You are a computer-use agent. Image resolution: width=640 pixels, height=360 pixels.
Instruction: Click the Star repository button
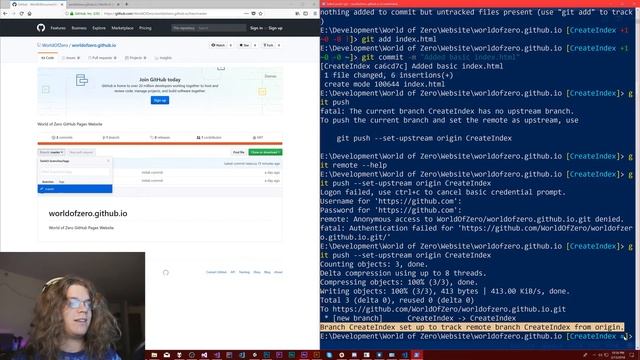[x=244, y=45]
